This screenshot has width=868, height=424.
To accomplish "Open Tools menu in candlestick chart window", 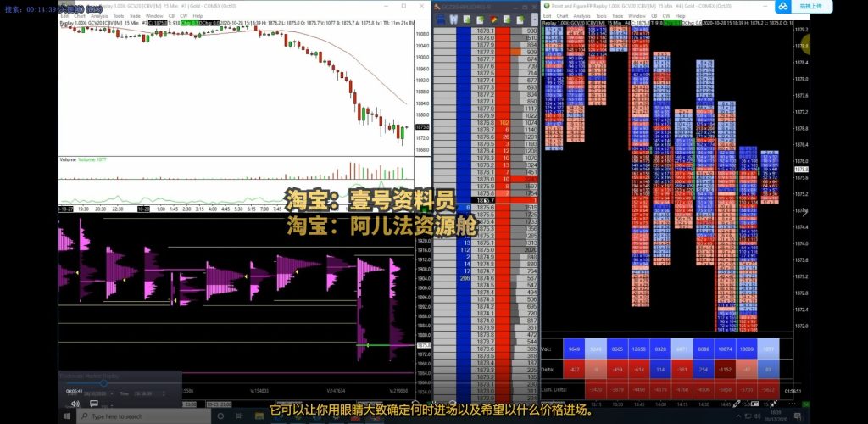I will (119, 16).
